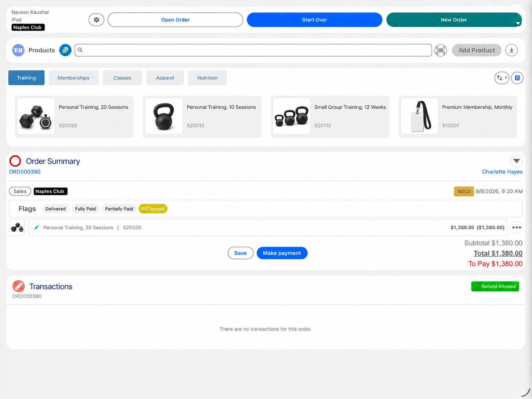Screen dimensions: 532x399
Task: Open three-dot menu for order line
Action: (x=517, y=227)
